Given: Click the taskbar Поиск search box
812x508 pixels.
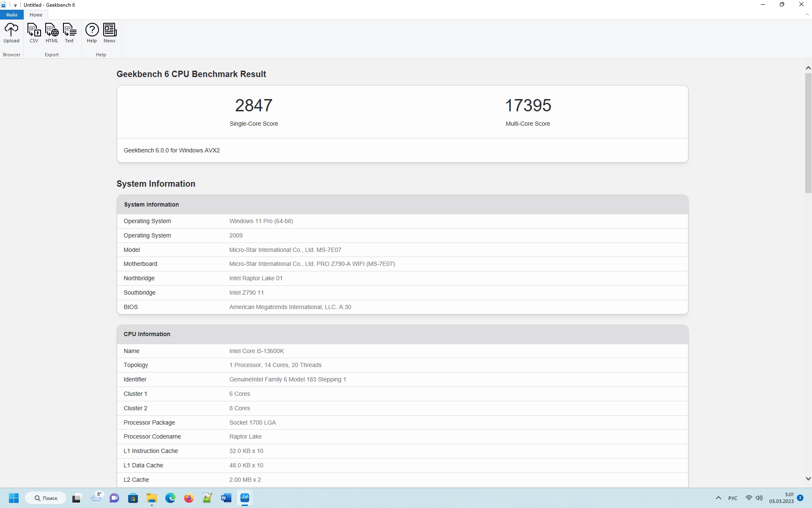Looking at the screenshot, I should pos(46,498).
